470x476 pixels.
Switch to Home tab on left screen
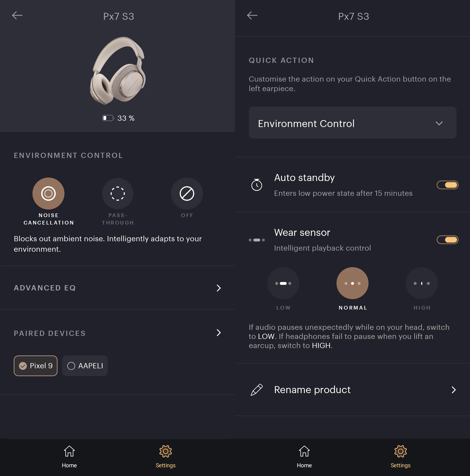(69, 457)
